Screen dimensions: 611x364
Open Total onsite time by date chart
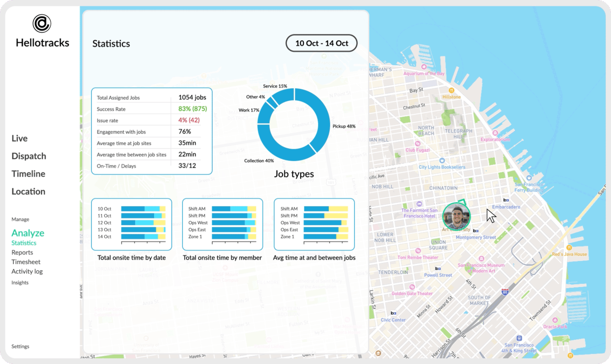coord(131,224)
